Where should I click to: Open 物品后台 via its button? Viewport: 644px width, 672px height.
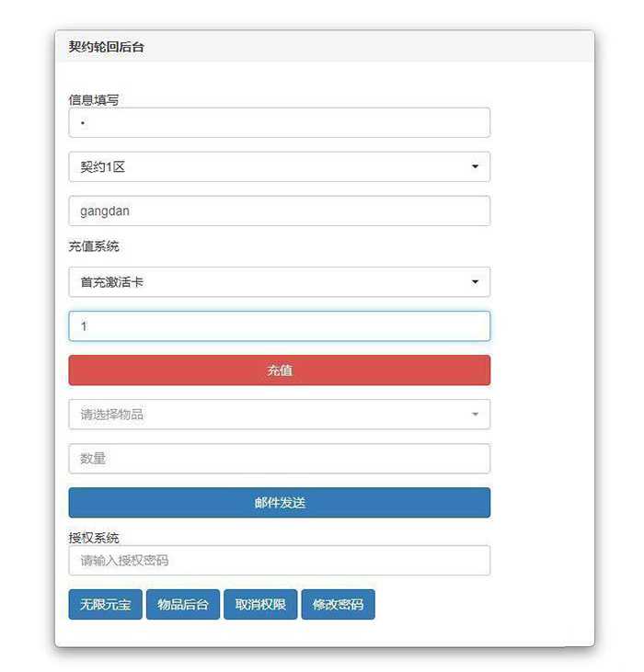183,605
